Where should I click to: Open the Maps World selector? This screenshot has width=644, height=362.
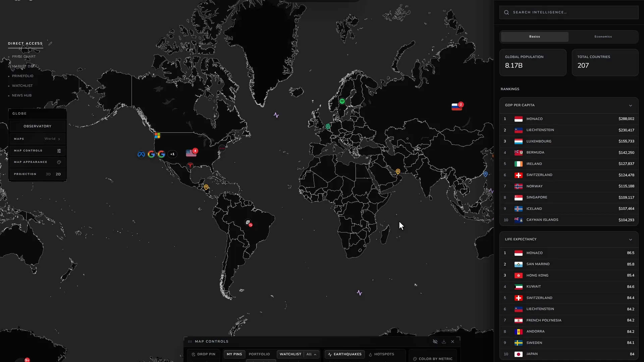pyautogui.click(x=37, y=139)
